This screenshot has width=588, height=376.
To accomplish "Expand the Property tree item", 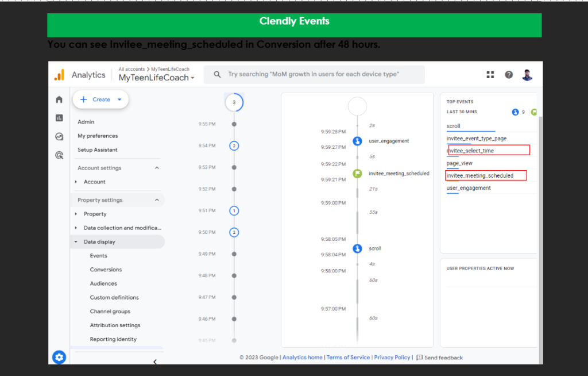I will click(76, 214).
